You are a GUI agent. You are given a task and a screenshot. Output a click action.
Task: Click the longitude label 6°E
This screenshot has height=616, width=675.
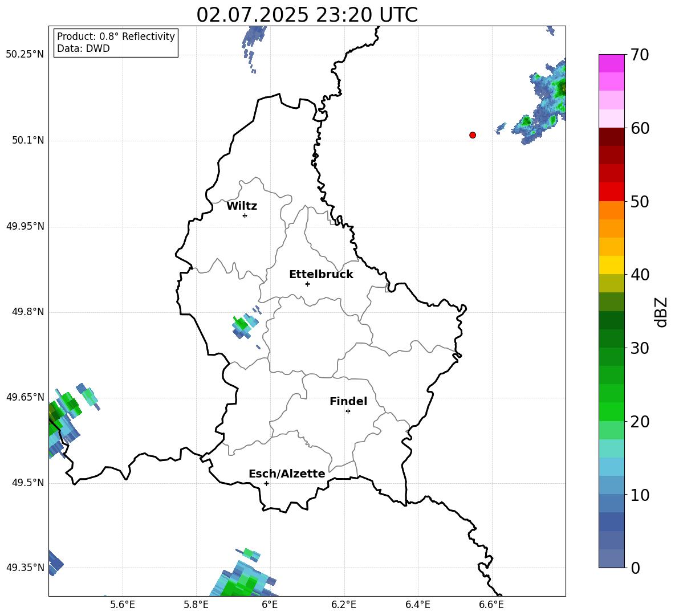pyautogui.click(x=270, y=605)
